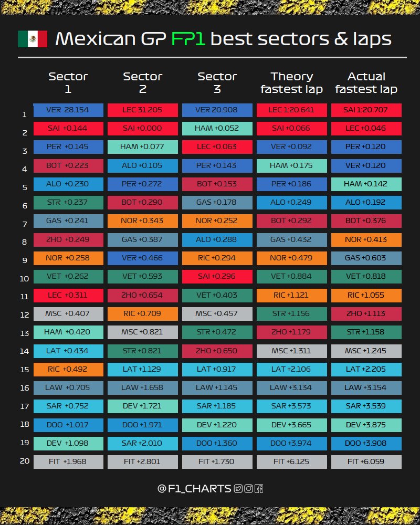Click the Twitter icon in footer

click(238, 488)
